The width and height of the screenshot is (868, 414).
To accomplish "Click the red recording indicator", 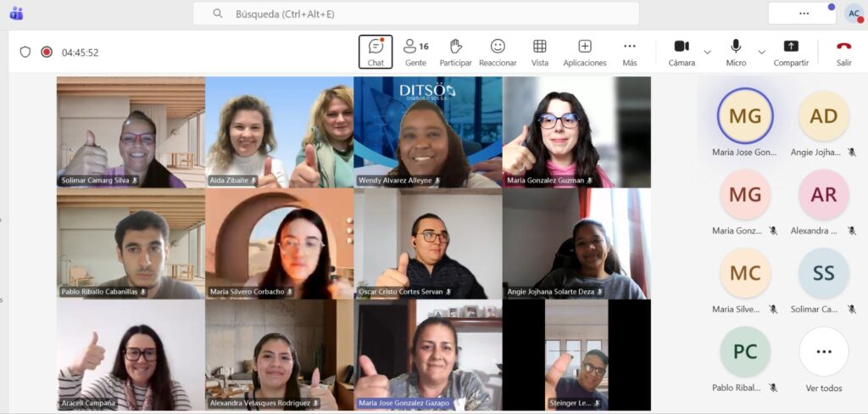I will [x=47, y=53].
